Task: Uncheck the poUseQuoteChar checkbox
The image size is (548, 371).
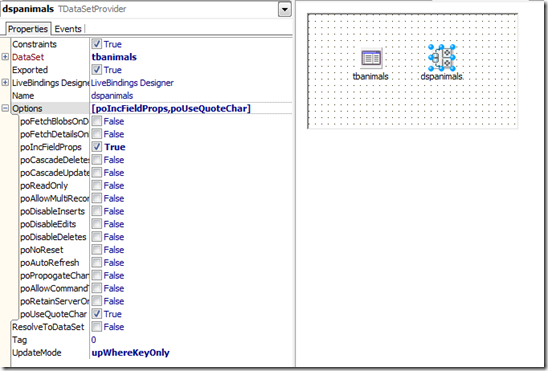Action: pyautogui.click(x=97, y=314)
